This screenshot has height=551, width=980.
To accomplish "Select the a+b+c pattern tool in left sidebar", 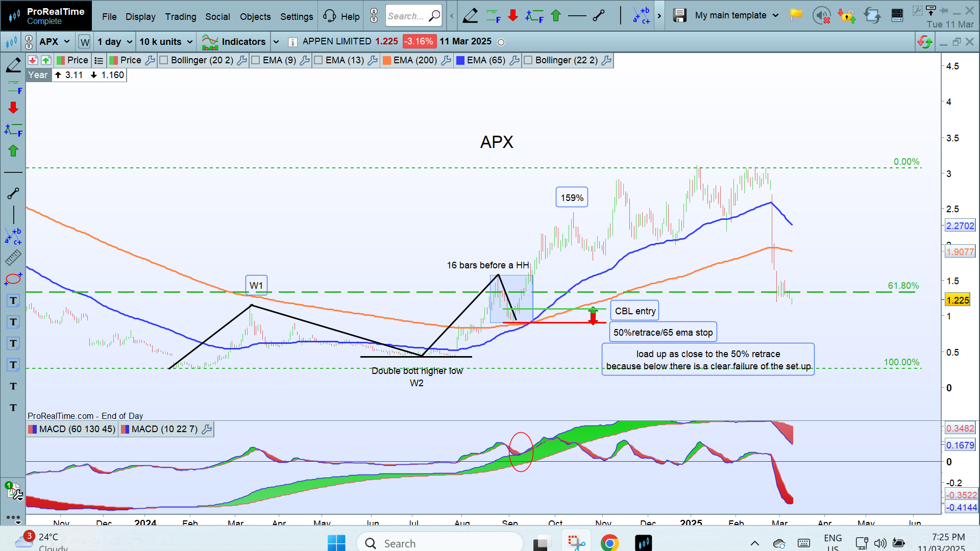I will coord(13,236).
